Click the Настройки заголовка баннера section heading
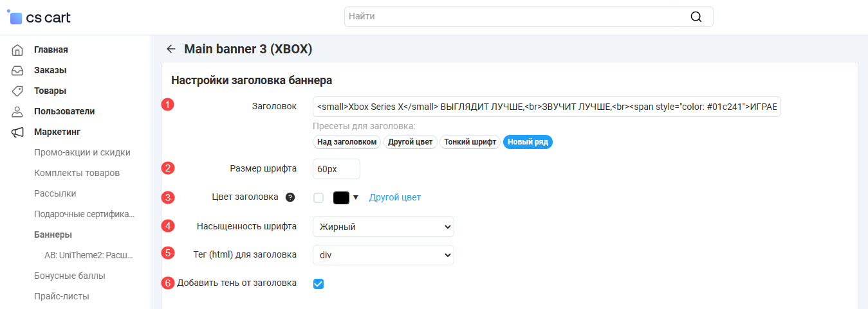The image size is (868, 309). pyautogui.click(x=252, y=80)
